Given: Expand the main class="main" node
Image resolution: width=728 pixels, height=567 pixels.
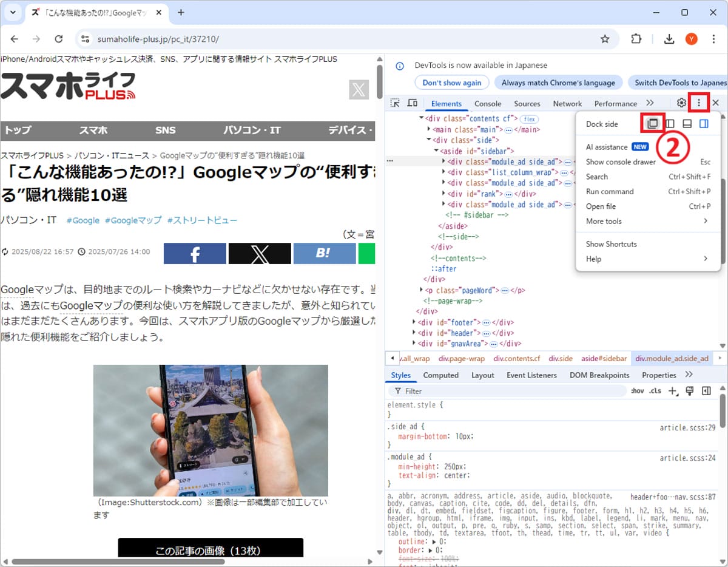Looking at the screenshot, I should click(429, 129).
